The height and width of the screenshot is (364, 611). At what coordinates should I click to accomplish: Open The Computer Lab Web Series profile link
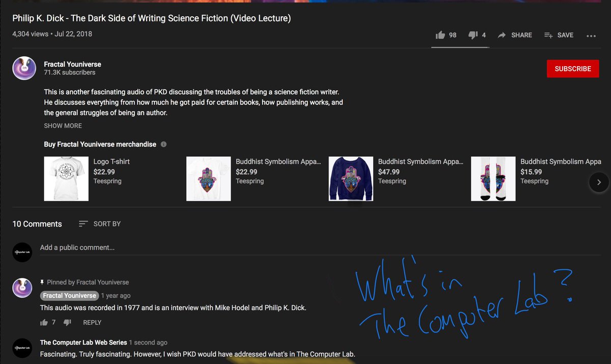84,343
